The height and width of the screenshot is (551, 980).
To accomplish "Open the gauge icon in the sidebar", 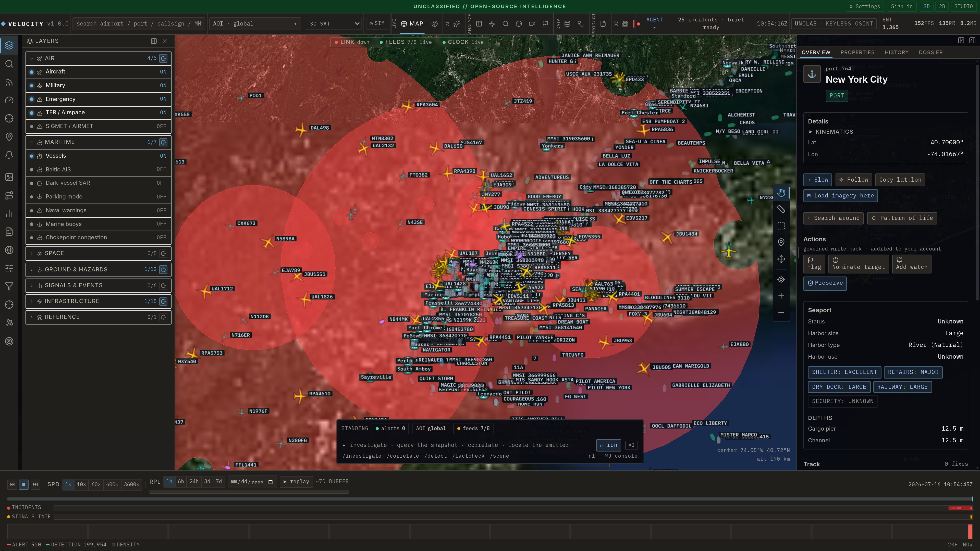I will (9, 100).
